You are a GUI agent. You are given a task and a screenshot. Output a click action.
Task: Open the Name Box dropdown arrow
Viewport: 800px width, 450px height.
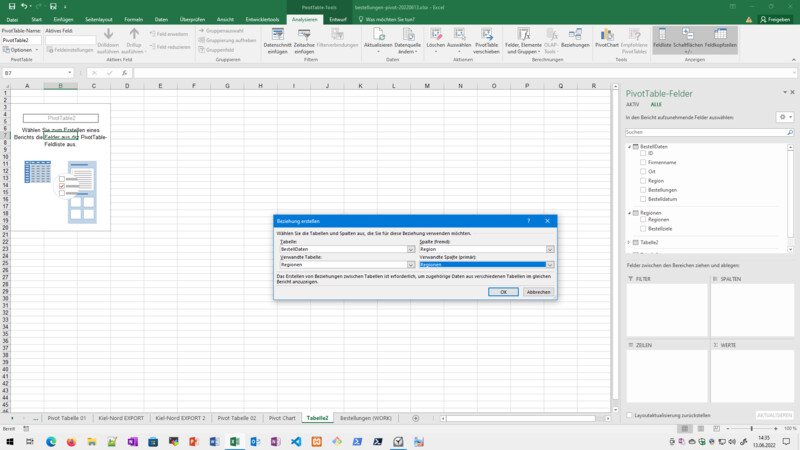70,73
